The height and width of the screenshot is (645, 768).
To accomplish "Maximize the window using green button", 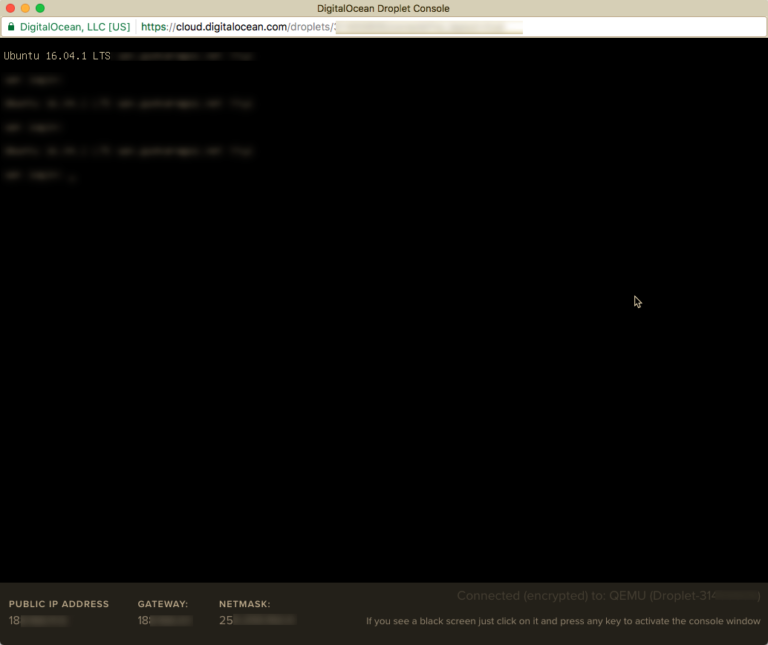I will pos(40,8).
